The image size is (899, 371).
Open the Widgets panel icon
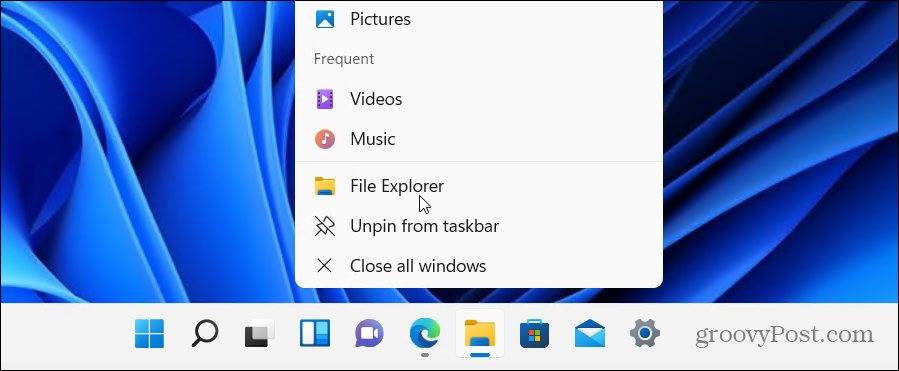click(x=315, y=334)
